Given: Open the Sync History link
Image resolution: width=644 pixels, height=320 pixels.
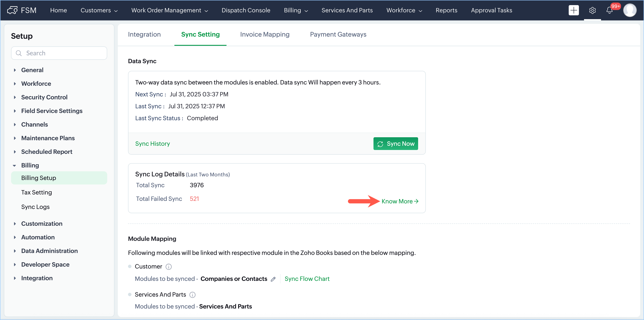Looking at the screenshot, I should click(152, 144).
